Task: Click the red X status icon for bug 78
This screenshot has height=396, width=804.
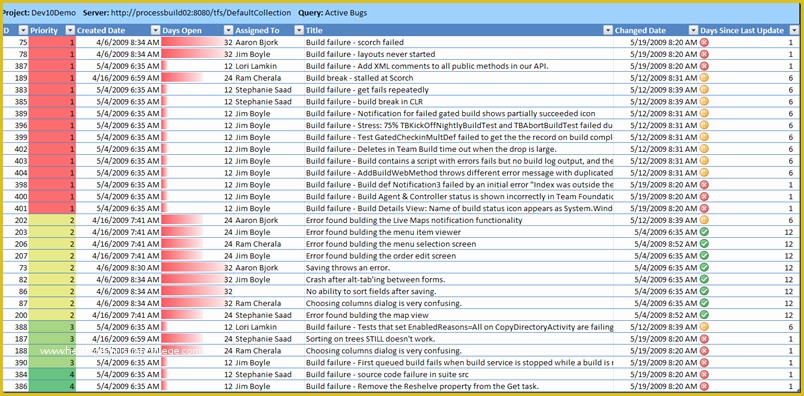Action: (705, 54)
